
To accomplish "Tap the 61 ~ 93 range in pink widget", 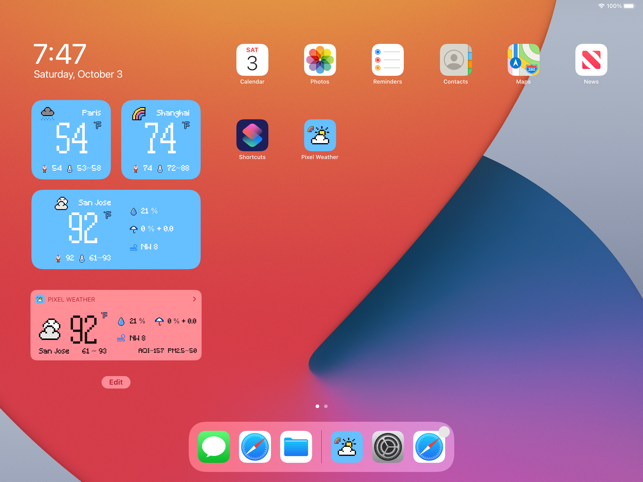I will [x=94, y=351].
